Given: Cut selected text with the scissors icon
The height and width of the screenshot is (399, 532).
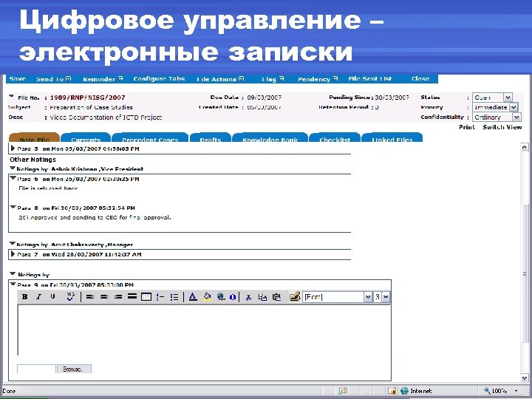Looking at the screenshot, I should (249, 297).
